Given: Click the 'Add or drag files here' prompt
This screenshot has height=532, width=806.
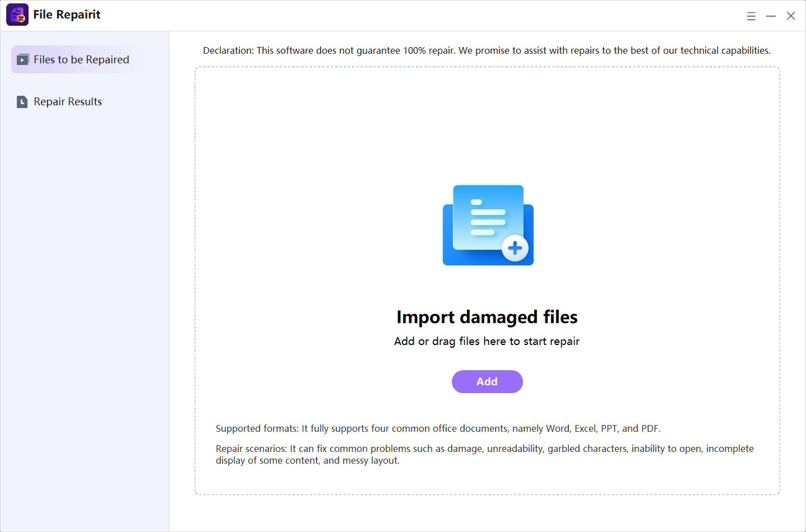Looking at the screenshot, I should (487, 341).
